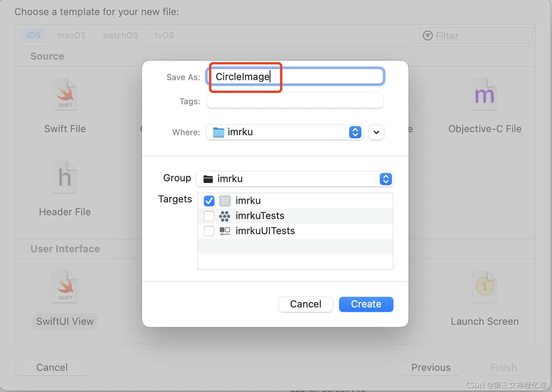Click into the Save As name field
552x392 pixels.
[295, 77]
